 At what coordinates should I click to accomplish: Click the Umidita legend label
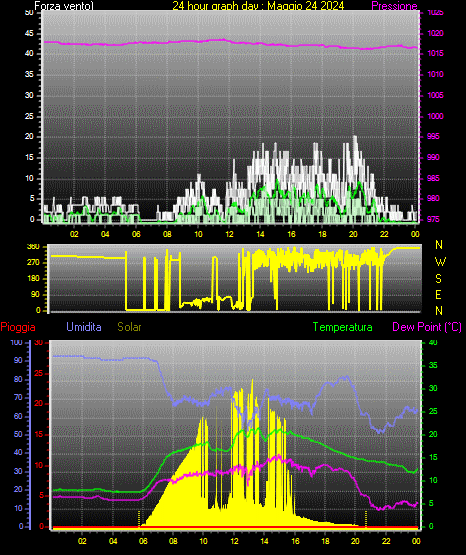pos(84,327)
